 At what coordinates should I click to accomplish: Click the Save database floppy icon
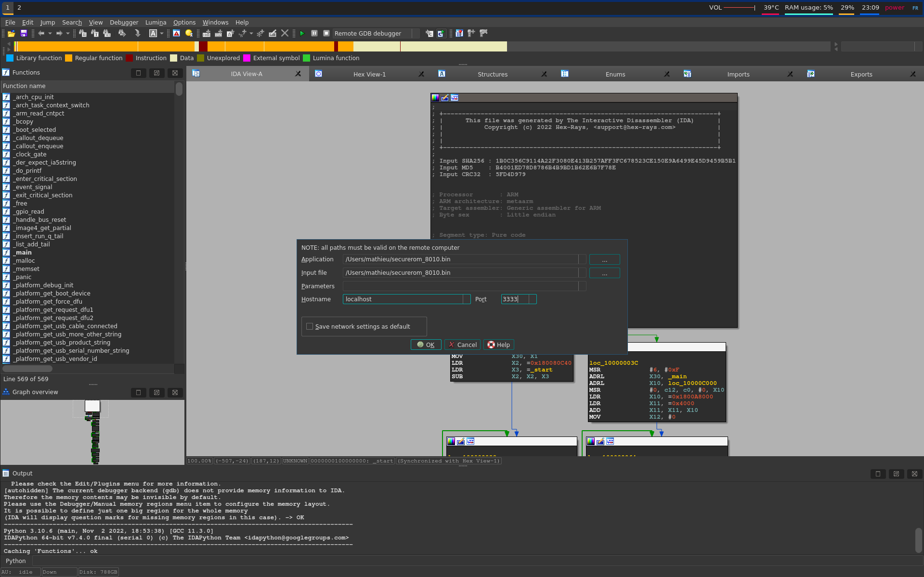click(24, 33)
